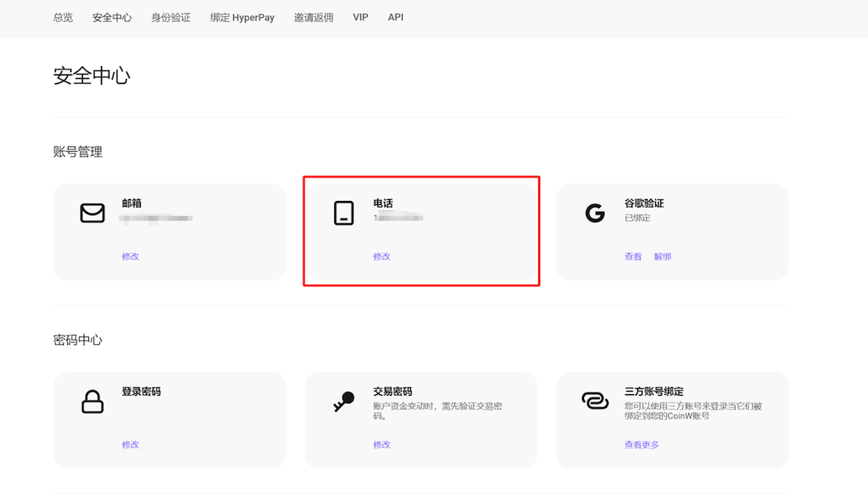
Task: Open 查看 link for 谷歌验证
Action: pyautogui.click(x=633, y=256)
